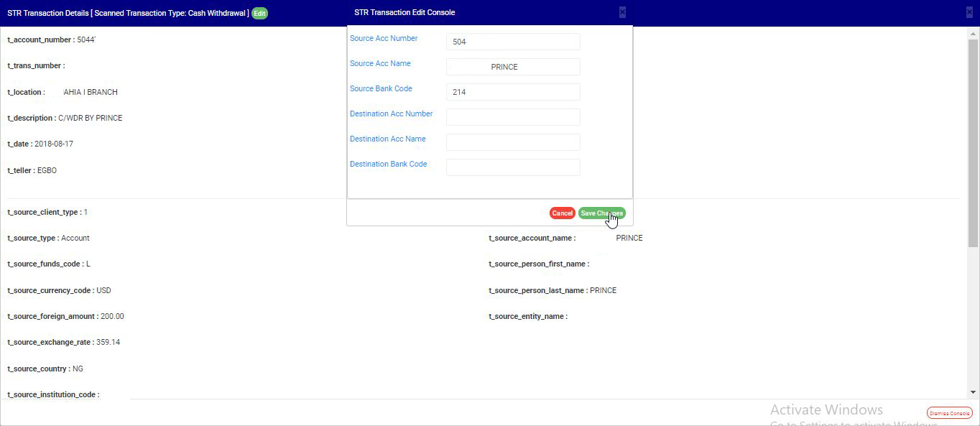
Task: Click the green Save Changes button
Action: 601,213
